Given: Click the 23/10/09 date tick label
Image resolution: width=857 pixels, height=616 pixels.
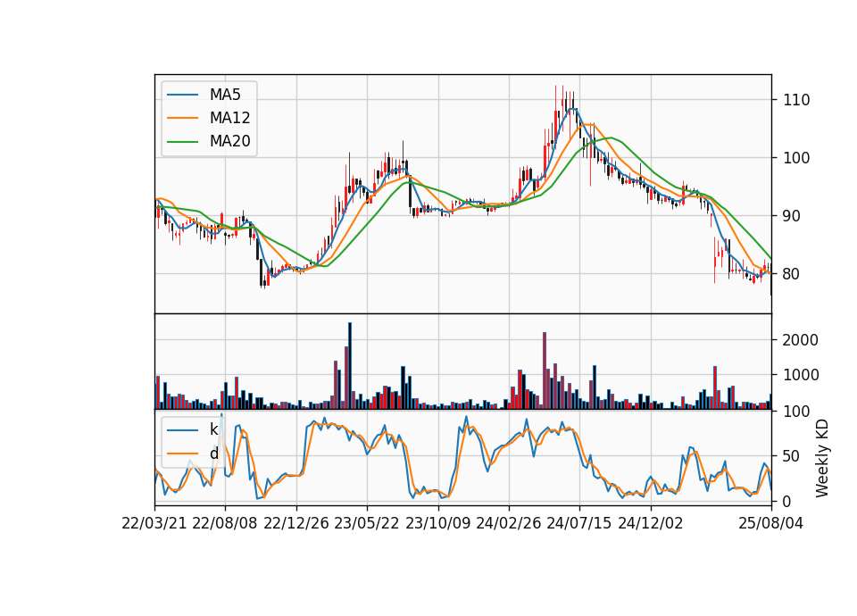Looking at the screenshot, I should (x=437, y=523).
